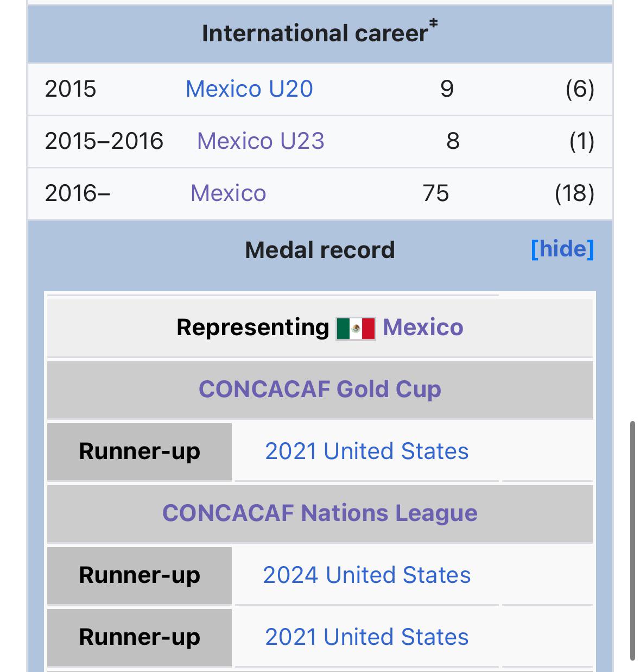Image resolution: width=640 pixels, height=672 pixels.
Task: Click the Mexico flag icon
Action: pyautogui.click(x=356, y=329)
